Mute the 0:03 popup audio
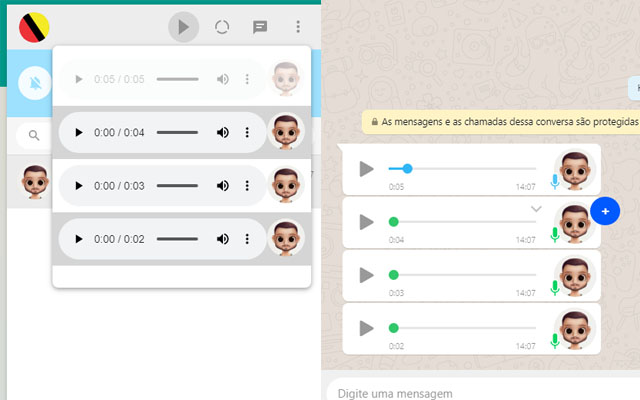 click(x=222, y=185)
